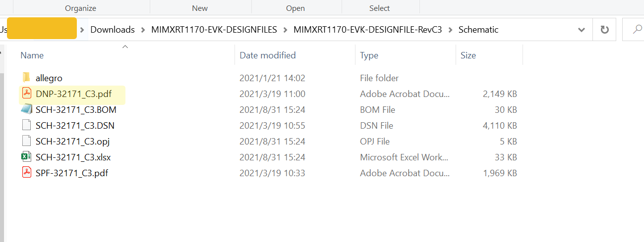Click the SCH-32171_C3.DSN file icon
This screenshot has width=644, height=242.
(26, 125)
